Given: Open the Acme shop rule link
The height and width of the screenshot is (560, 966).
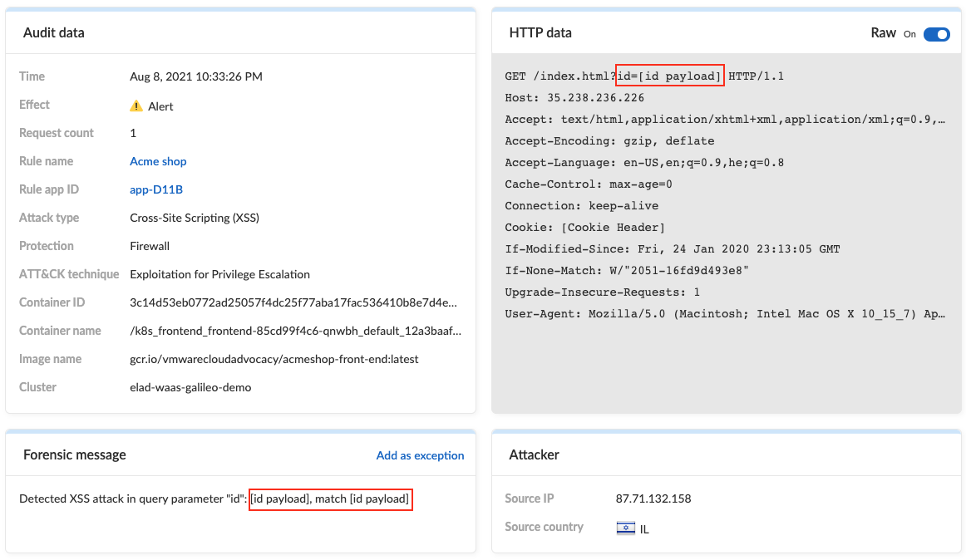Looking at the screenshot, I should [x=158, y=161].
